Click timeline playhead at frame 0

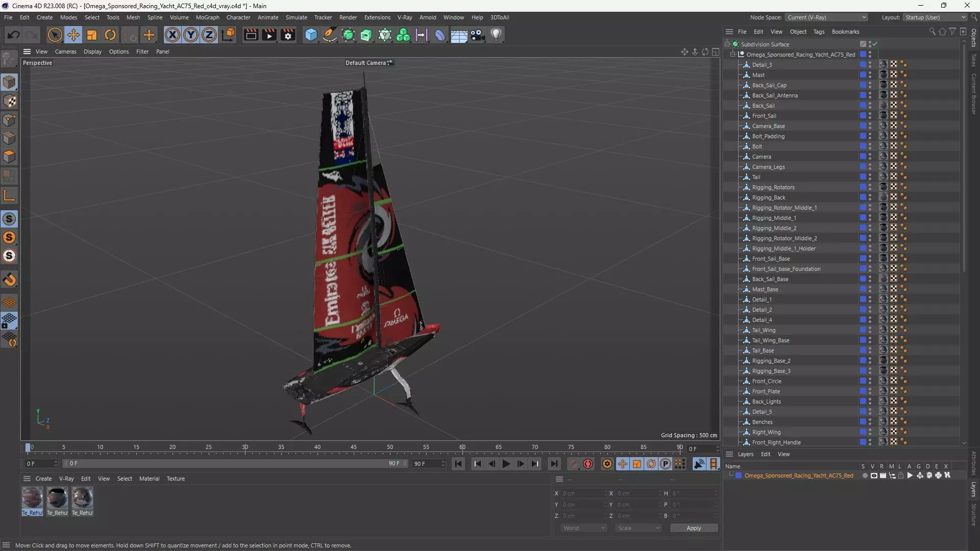(28, 447)
